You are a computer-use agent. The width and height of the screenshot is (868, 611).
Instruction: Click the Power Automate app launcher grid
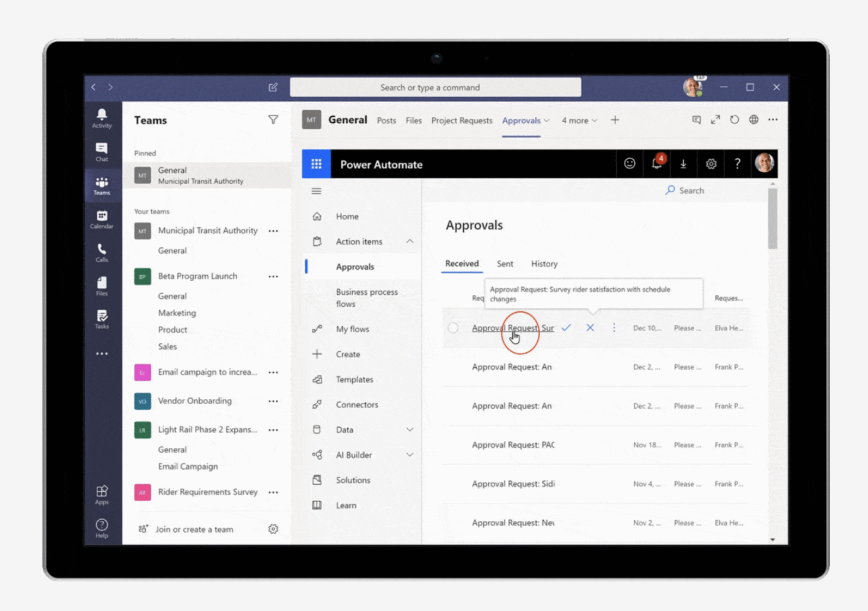(316, 164)
